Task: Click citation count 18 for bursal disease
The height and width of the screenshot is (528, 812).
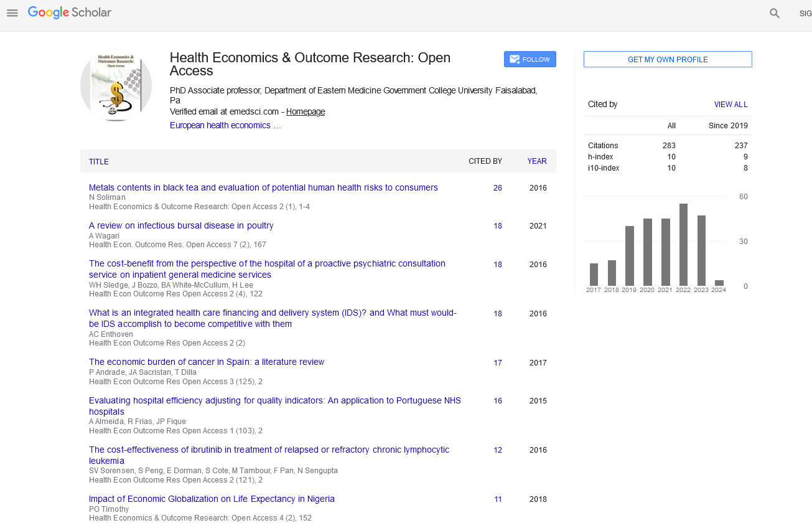Action: [498, 226]
